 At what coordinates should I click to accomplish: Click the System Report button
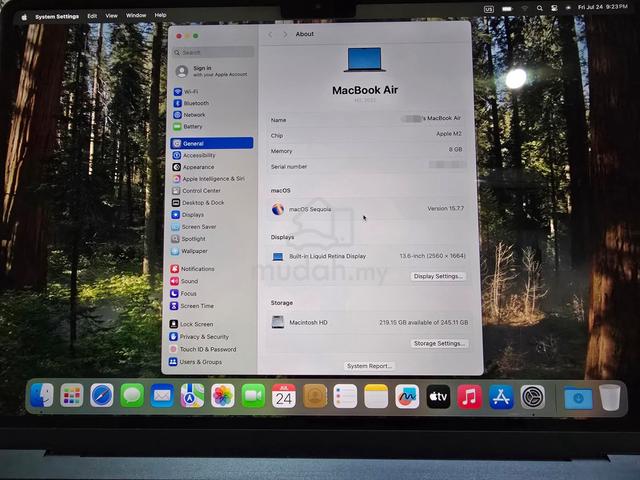click(369, 366)
